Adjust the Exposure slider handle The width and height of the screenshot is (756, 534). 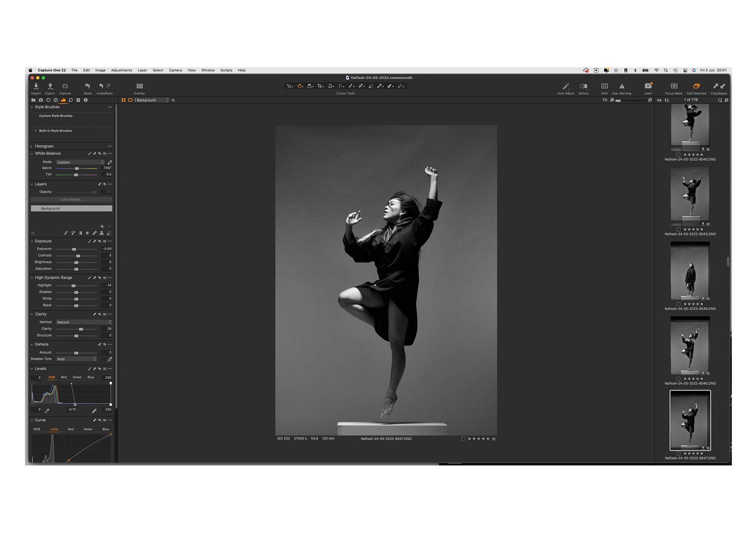tap(74, 249)
